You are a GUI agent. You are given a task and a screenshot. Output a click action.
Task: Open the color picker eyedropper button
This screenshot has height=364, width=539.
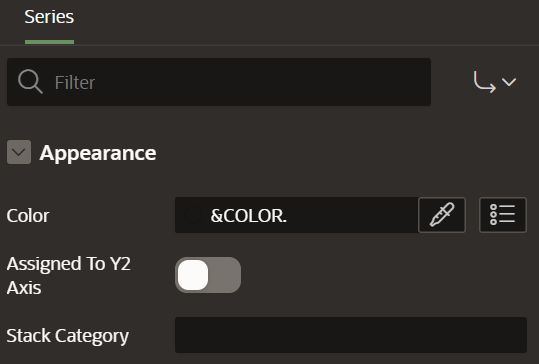click(442, 215)
